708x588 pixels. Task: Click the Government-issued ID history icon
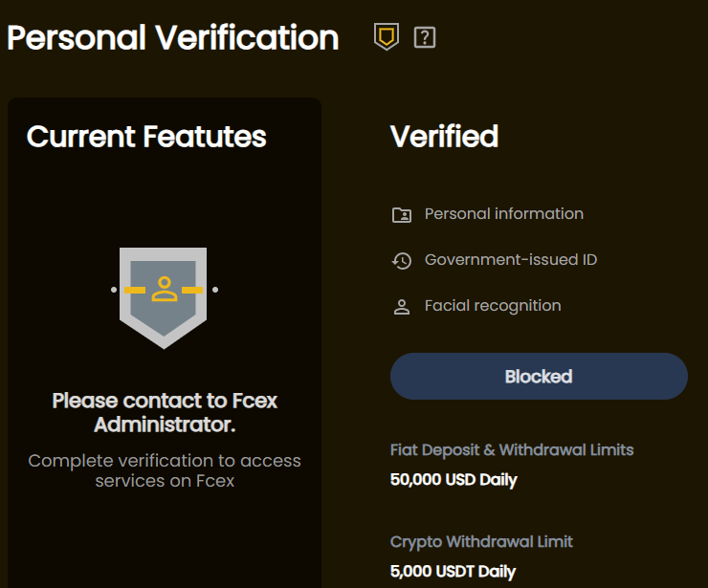coord(402,260)
